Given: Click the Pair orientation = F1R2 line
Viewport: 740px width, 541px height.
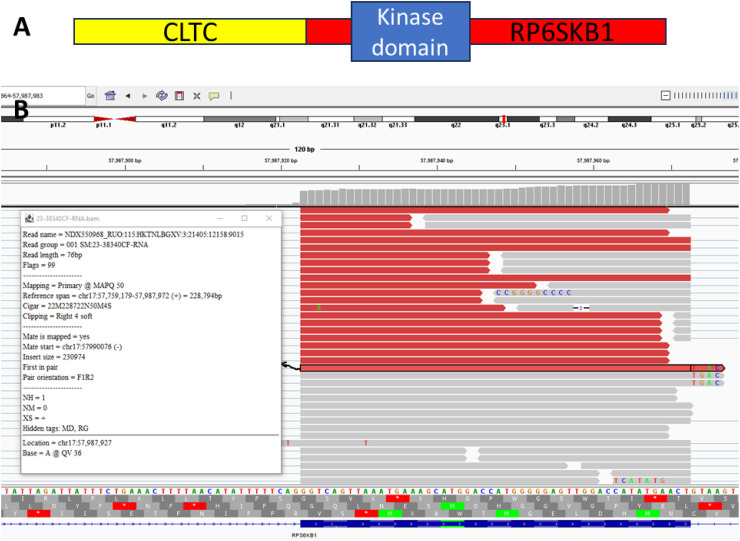Looking at the screenshot, I should point(58,377).
